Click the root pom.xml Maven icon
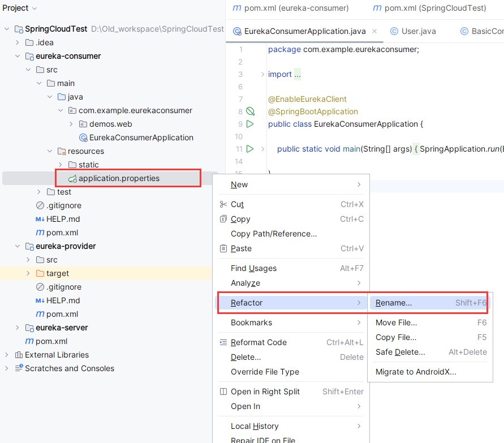 pos(29,341)
